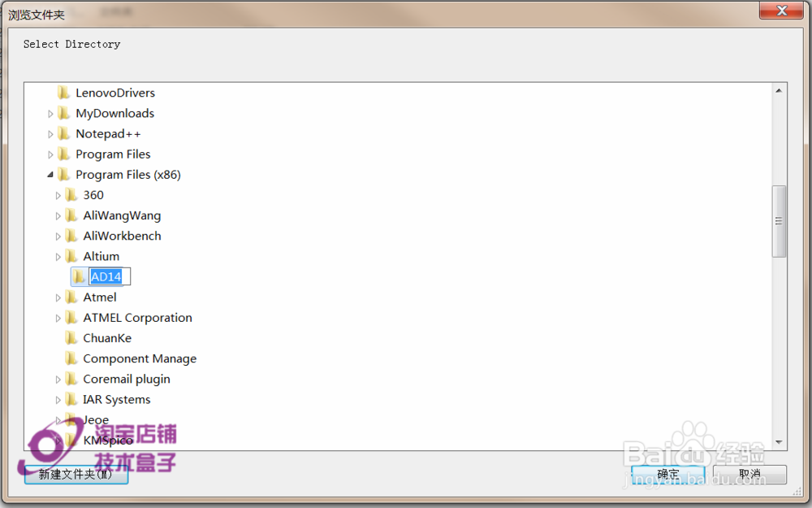The image size is (812, 508).
Task: Click the vertical scrollbar thumb
Action: click(779, 221)
